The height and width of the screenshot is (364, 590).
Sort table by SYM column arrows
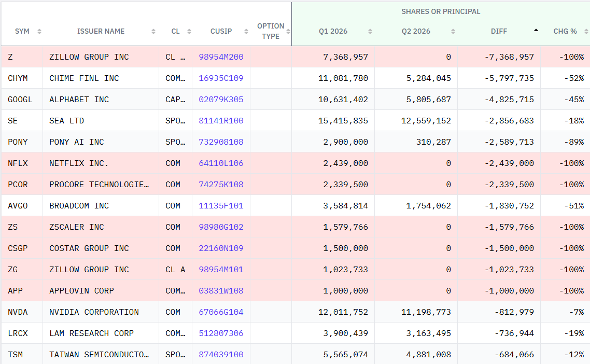pyautogui.click(x=39, y=32)
